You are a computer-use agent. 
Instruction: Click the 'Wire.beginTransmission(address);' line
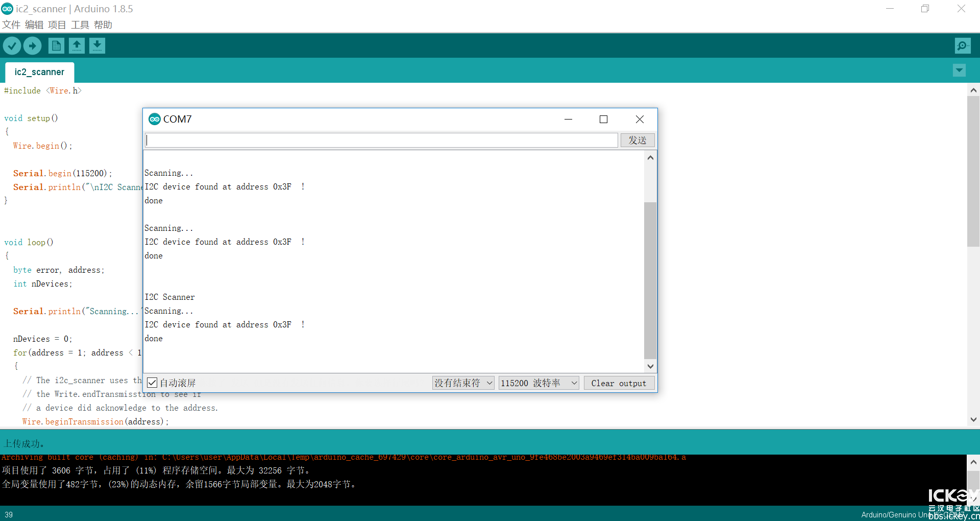click(x=95, y=421)
